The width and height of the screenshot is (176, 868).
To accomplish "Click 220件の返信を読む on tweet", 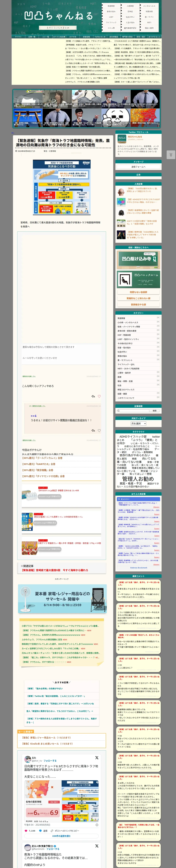I will [x=61, y=836].
